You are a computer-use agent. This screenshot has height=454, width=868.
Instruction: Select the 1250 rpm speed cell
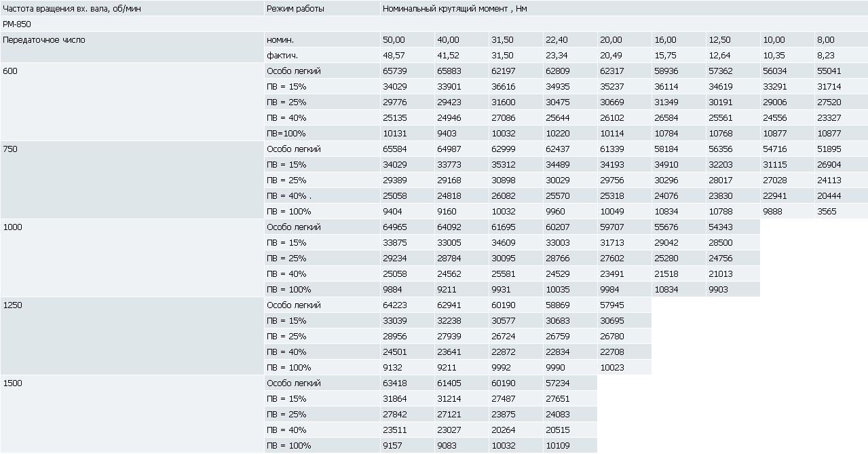point(132,336)
